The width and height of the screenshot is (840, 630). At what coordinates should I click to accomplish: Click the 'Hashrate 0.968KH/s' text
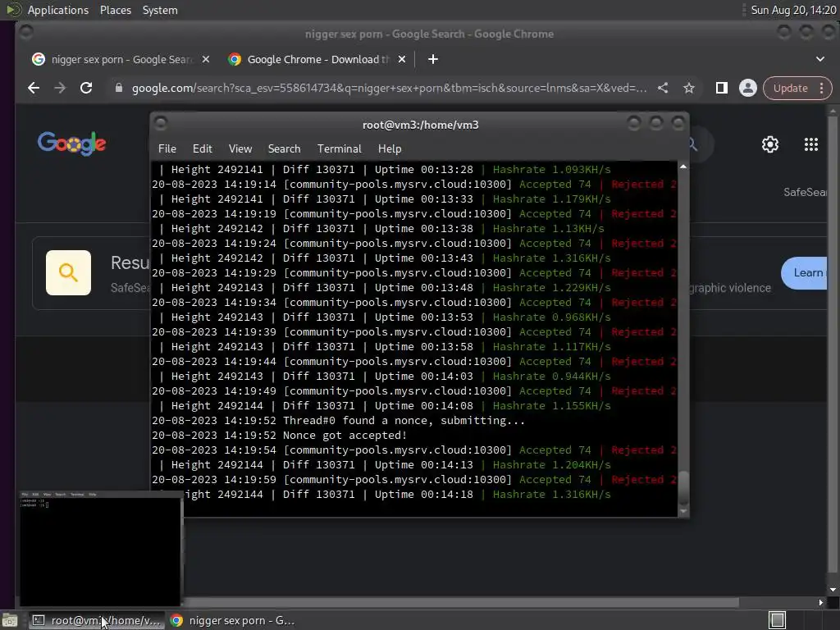[551, 317]
